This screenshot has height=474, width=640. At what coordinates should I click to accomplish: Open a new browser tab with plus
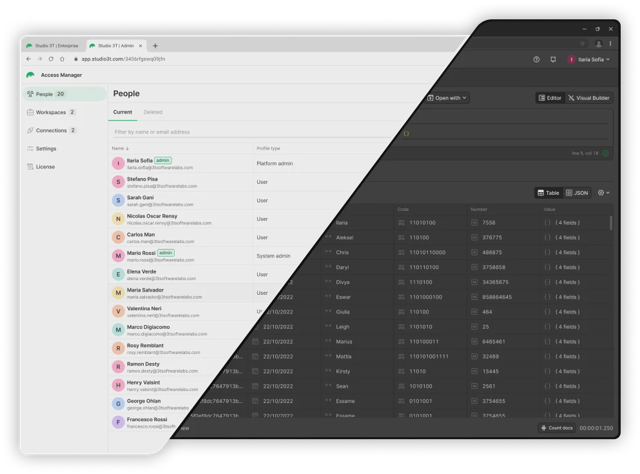[x=155, y=46]
